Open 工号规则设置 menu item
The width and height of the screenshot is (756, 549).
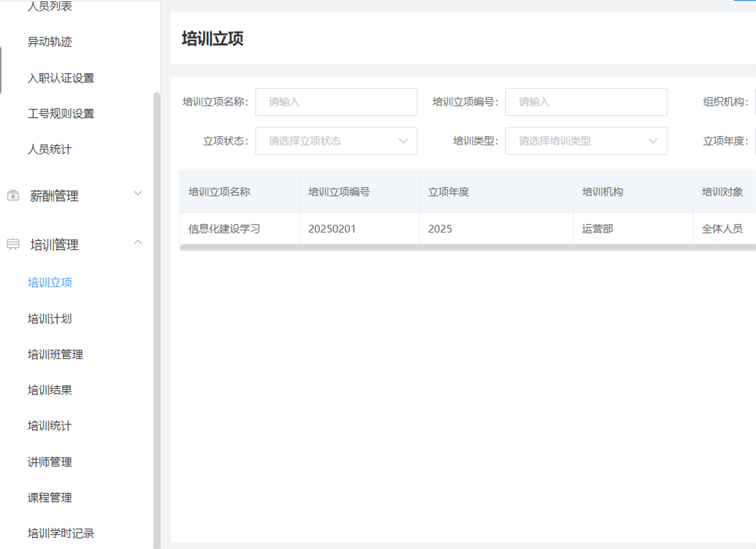(61, 114)
